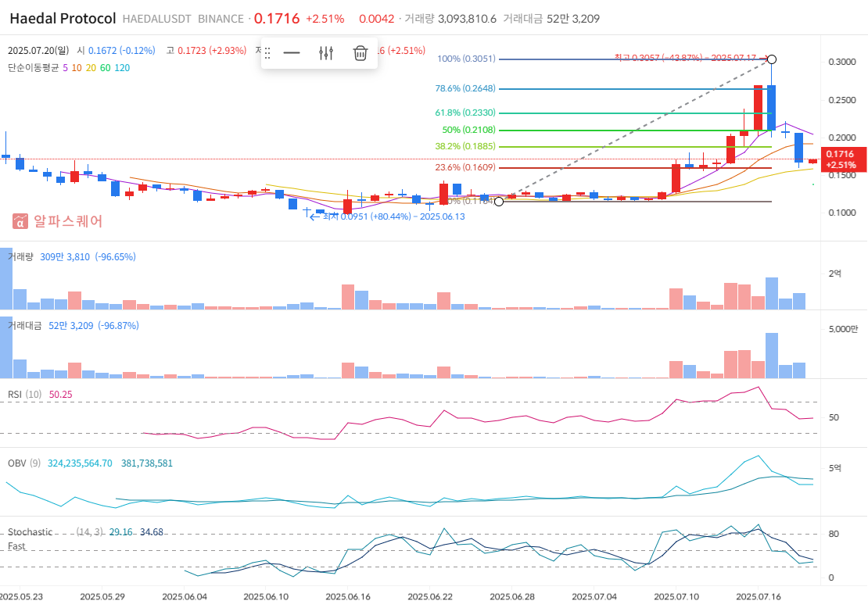Select moving average period 120
868x608 pixels.
pos(122,68)
